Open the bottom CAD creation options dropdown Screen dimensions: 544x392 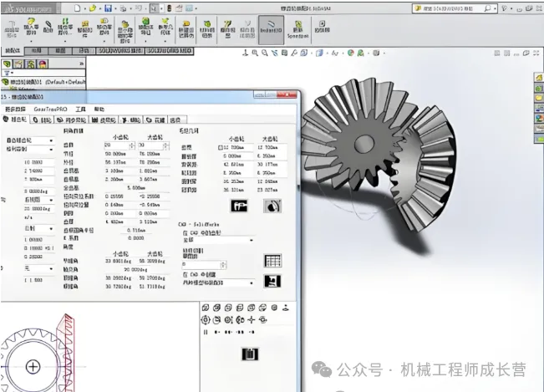point(218,283)
